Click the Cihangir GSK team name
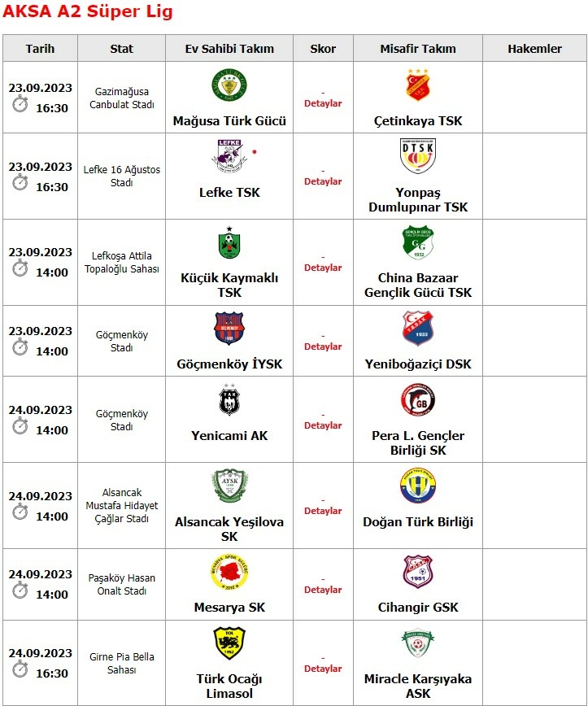Image resolution: width=588 pixels, height=706 pixels. 418,608
